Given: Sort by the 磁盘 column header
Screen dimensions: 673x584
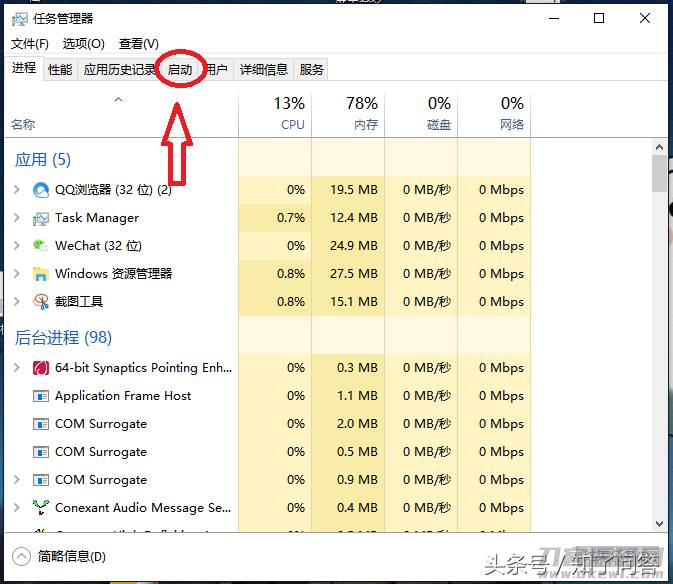Looking at the screenshot, I should click(x=421, y=115).
